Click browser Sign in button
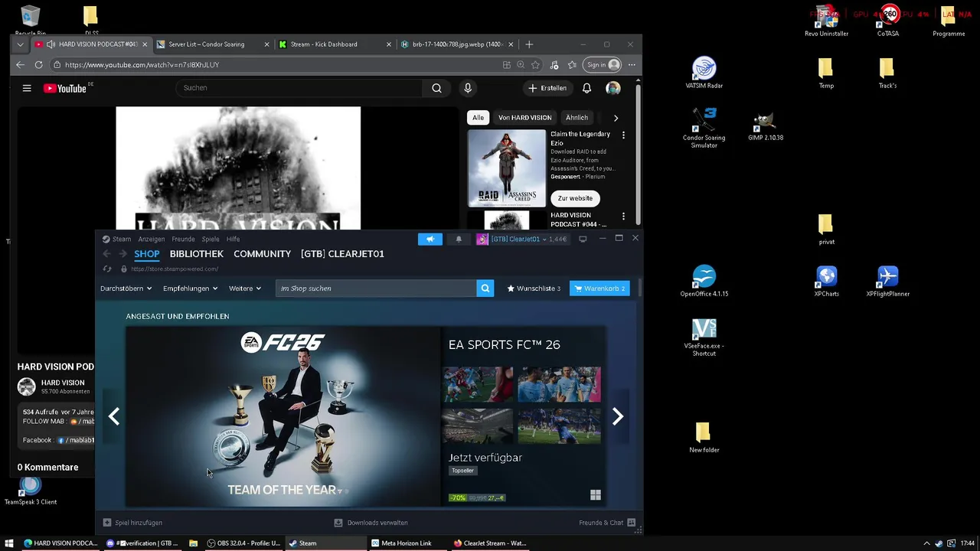980x551 pixels. [x=602, y=65]
